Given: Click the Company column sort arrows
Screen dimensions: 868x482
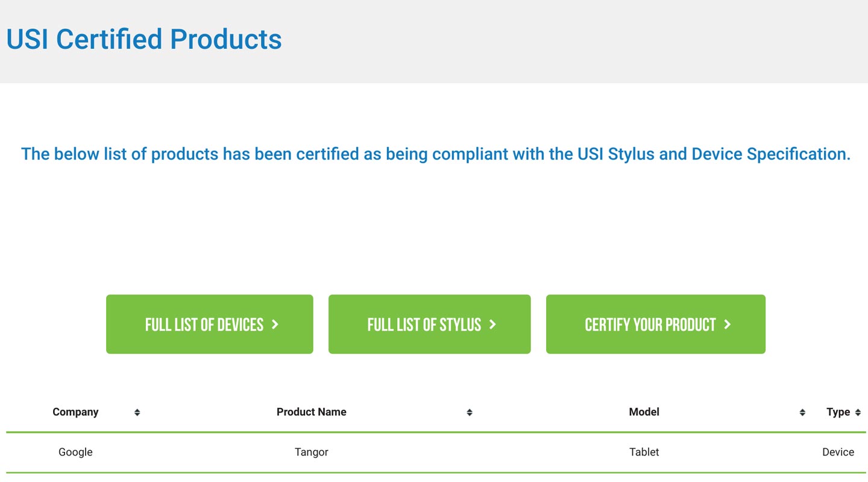Looking at the screenshot, I should [137, 413].
